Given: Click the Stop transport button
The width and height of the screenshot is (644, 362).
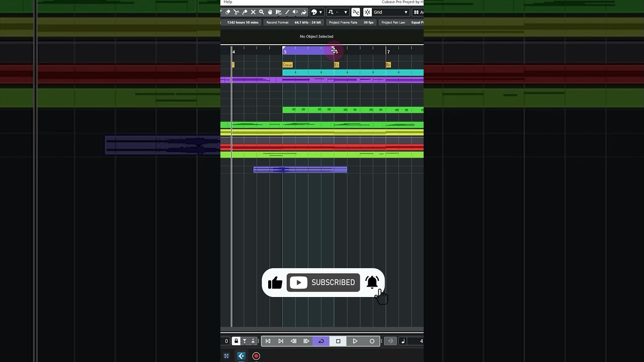Looking at the screenshot, I should click(x=338, y=341).
